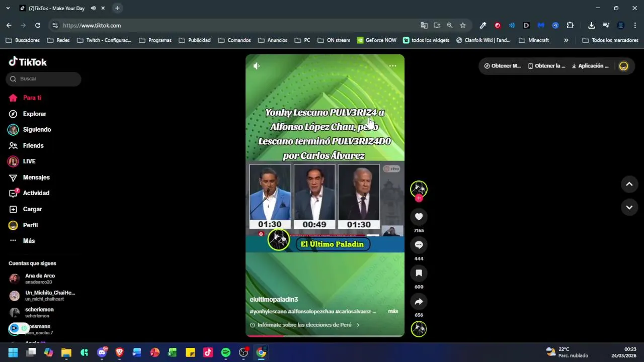Open the spinning sound disc below share

(419, 329)
